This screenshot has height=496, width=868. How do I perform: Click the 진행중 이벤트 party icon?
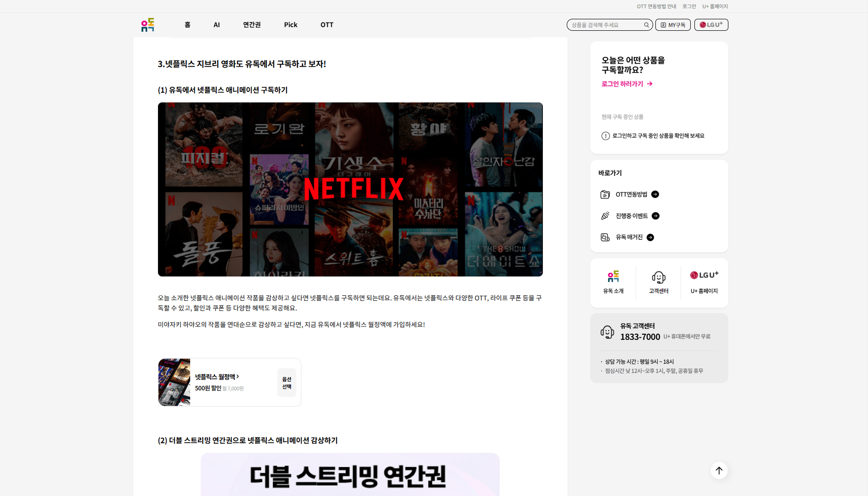coord(605,216)
